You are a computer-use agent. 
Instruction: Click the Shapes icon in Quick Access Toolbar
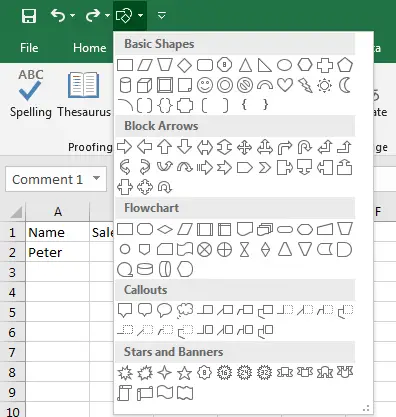pyautogui.click(x=124, y=15)
